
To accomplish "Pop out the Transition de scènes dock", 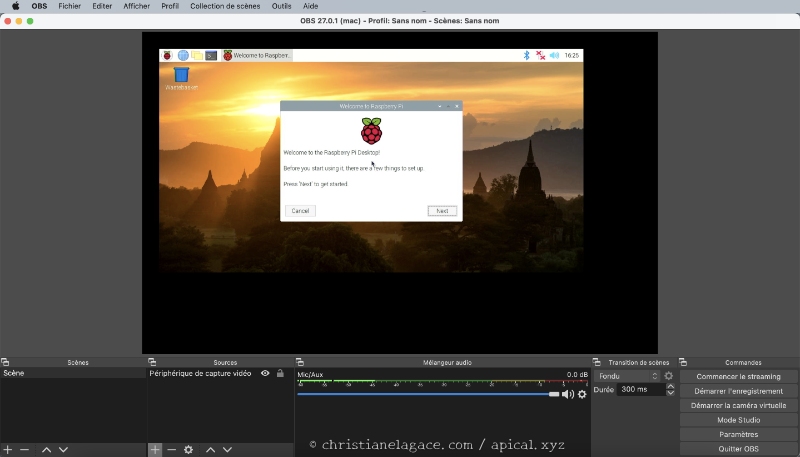I will point(596,362).
